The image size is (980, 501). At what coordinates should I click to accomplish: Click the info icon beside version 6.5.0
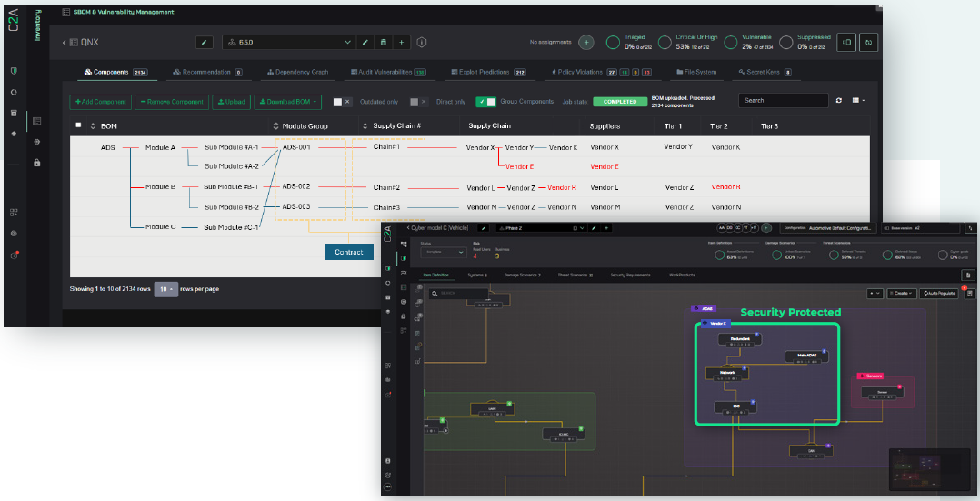(x=422, y=43)
